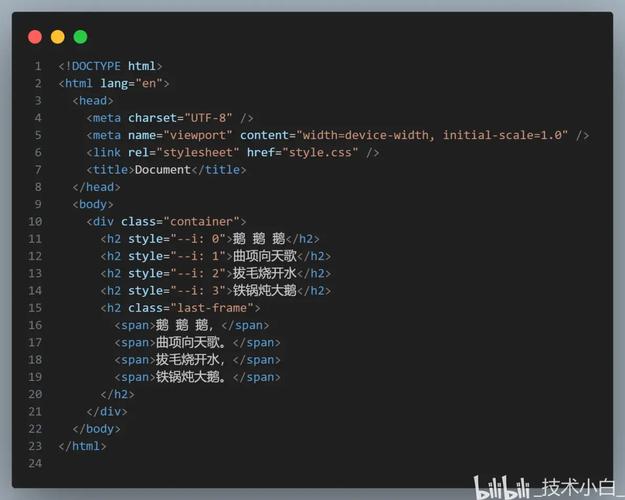Click the red close dot

coord(35,37)
